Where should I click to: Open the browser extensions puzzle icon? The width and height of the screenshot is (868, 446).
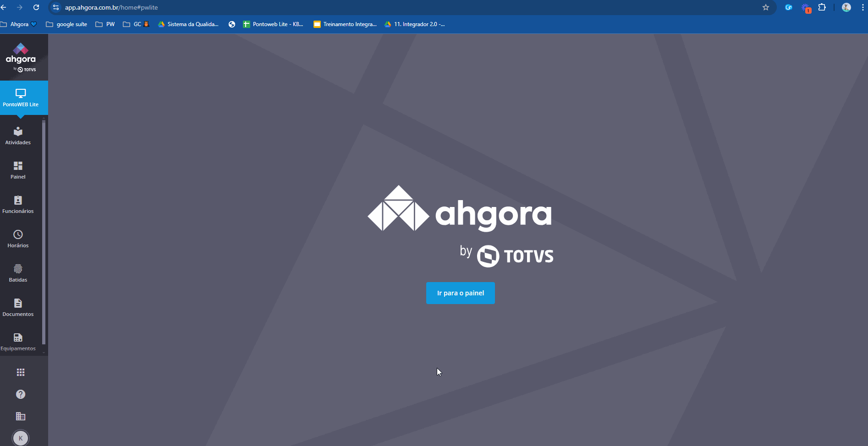(x=822, y=7)
